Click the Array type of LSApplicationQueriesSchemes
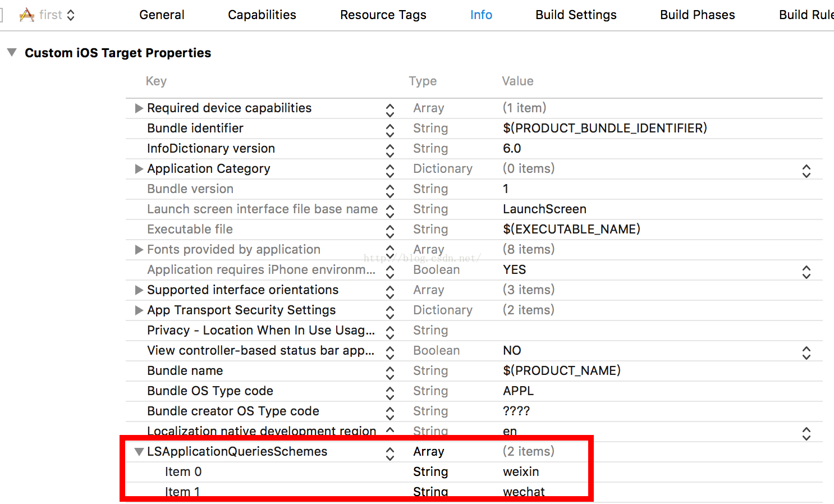 429,452
